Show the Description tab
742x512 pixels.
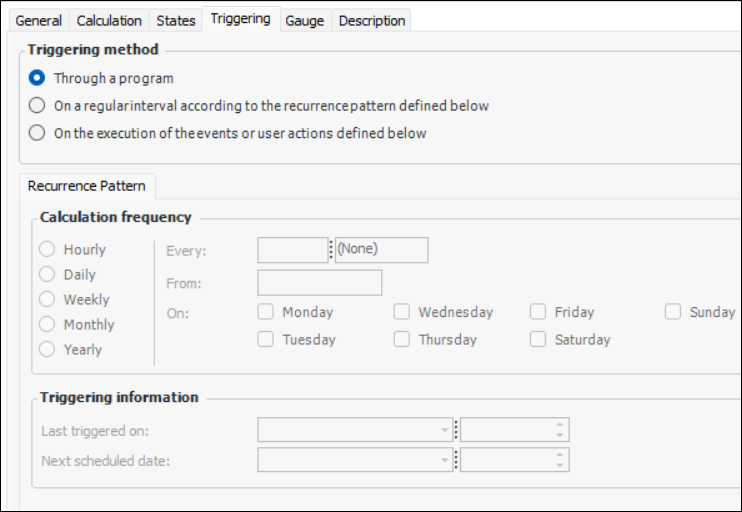pos(372,20)
